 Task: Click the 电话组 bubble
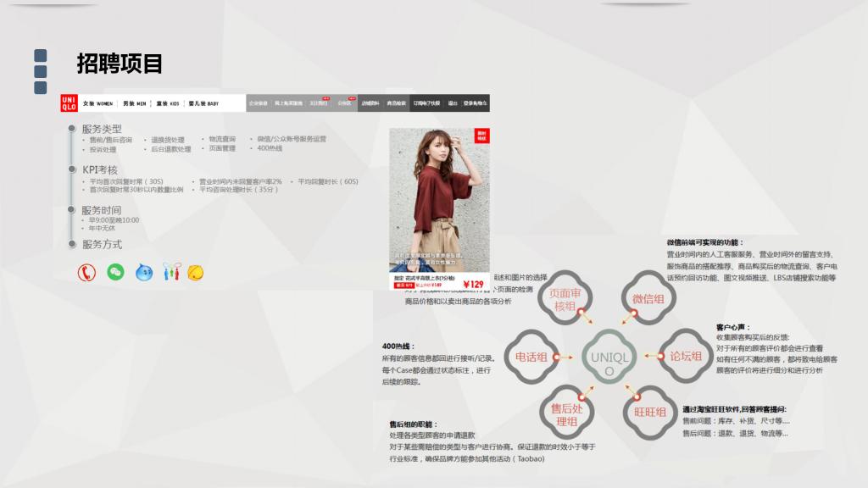pyautogui.click(x=531, y=357)
